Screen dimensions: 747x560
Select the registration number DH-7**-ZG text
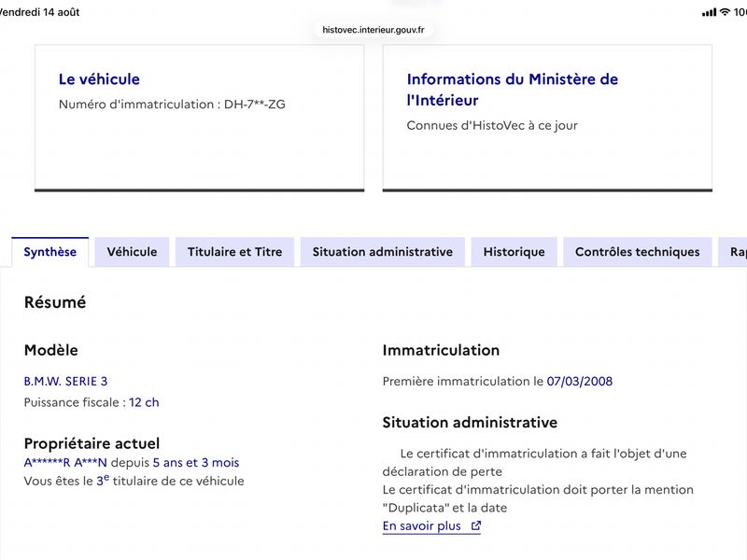pyautogui.click(x=254, y=105)
